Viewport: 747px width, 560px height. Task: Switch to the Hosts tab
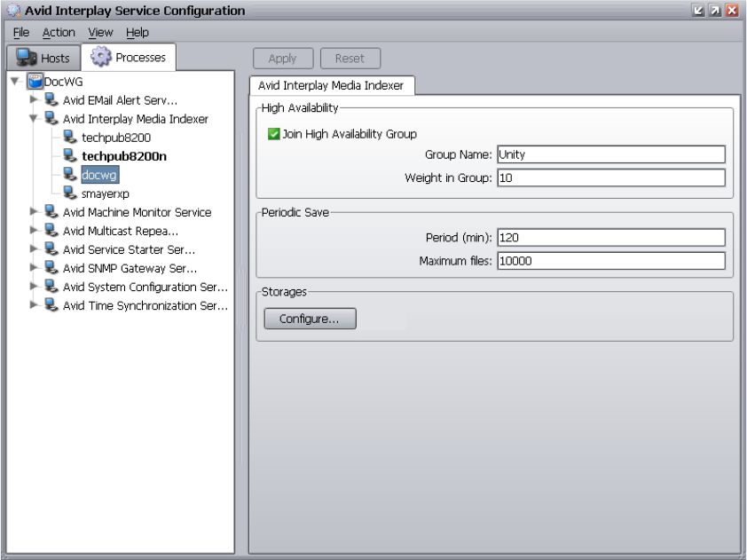(43, 58)
